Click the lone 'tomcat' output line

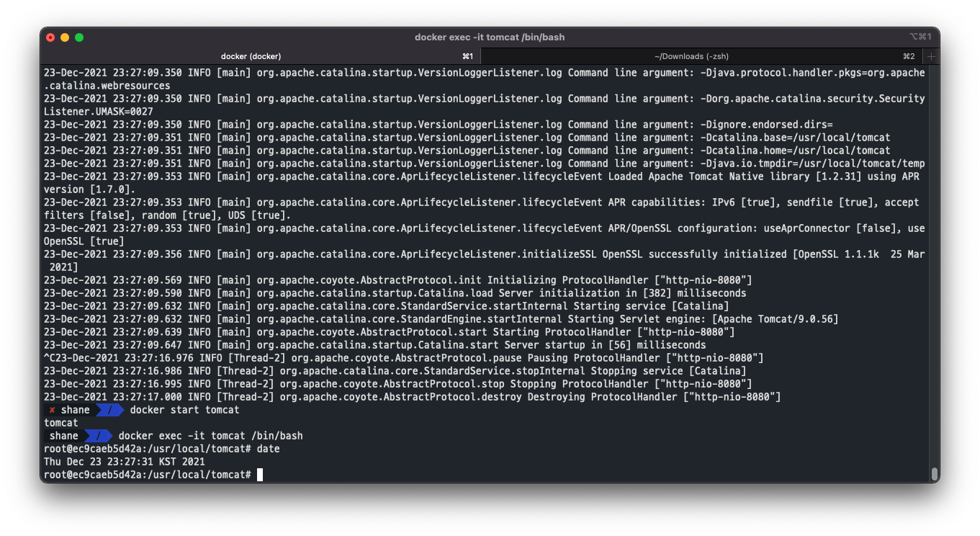tap(61, 423)
